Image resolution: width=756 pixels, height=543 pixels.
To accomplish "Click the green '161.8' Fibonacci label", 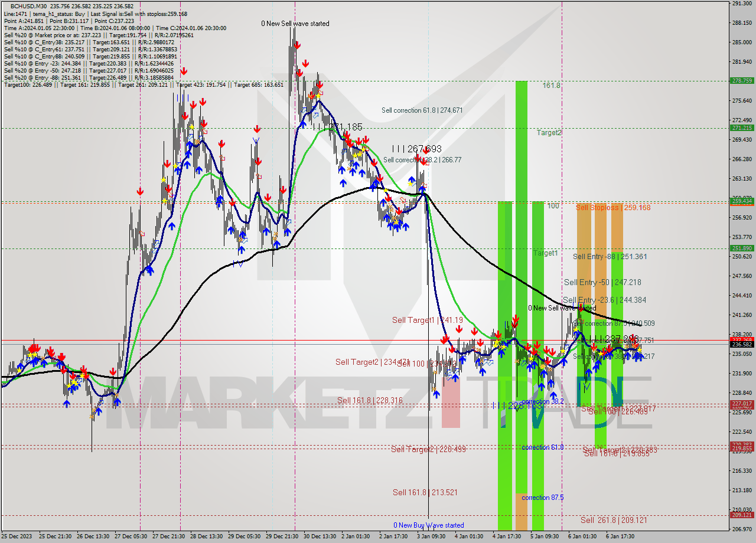I will coord(552,86).
